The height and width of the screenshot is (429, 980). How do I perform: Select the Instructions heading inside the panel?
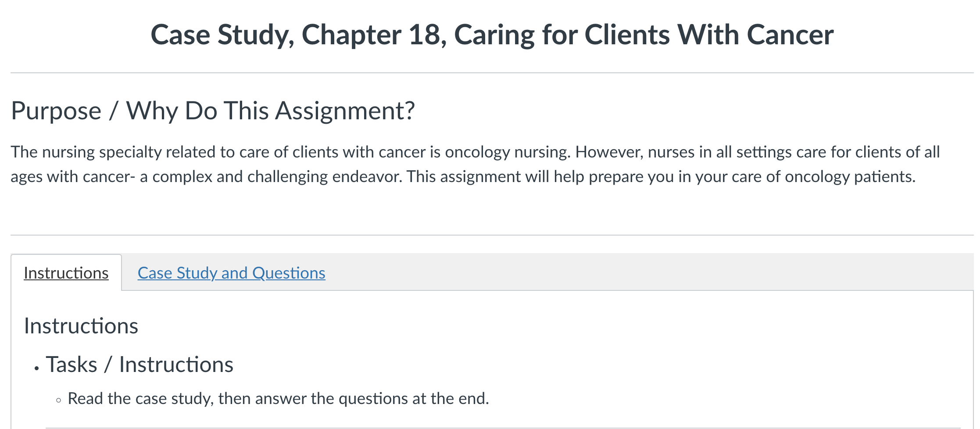point(81,326)
